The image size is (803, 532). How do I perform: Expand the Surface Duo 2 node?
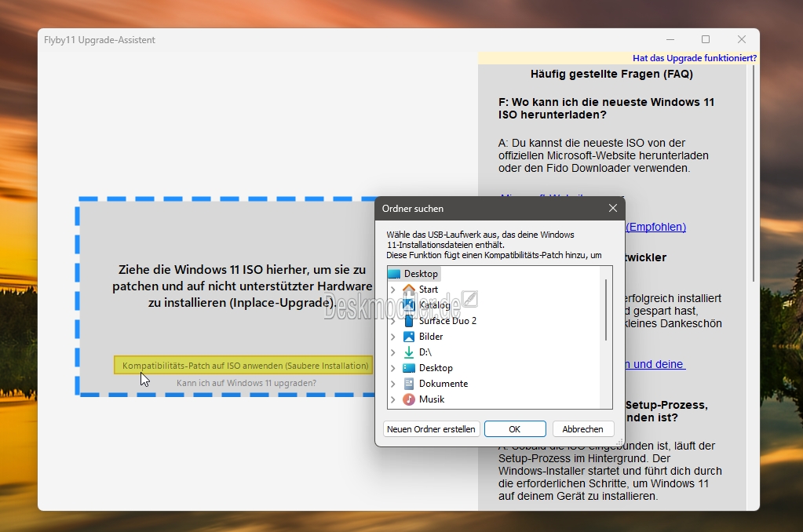(x=392, y=321)
